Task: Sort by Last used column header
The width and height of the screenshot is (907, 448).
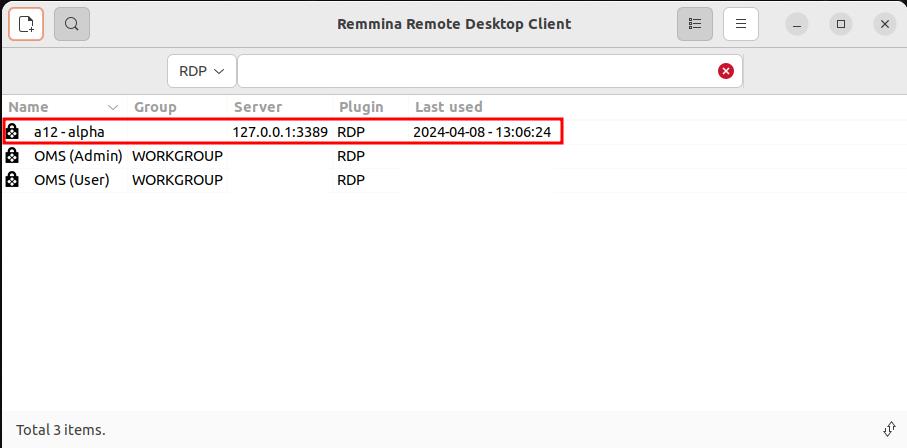Action: pyautogui.click(x=448, y=107)
